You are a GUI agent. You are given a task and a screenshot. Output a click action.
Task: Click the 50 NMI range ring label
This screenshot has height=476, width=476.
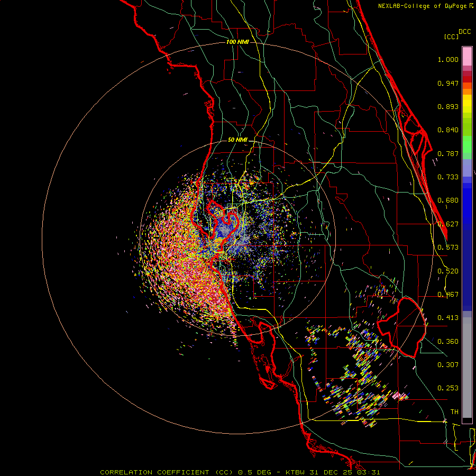(x=237, y=140)
